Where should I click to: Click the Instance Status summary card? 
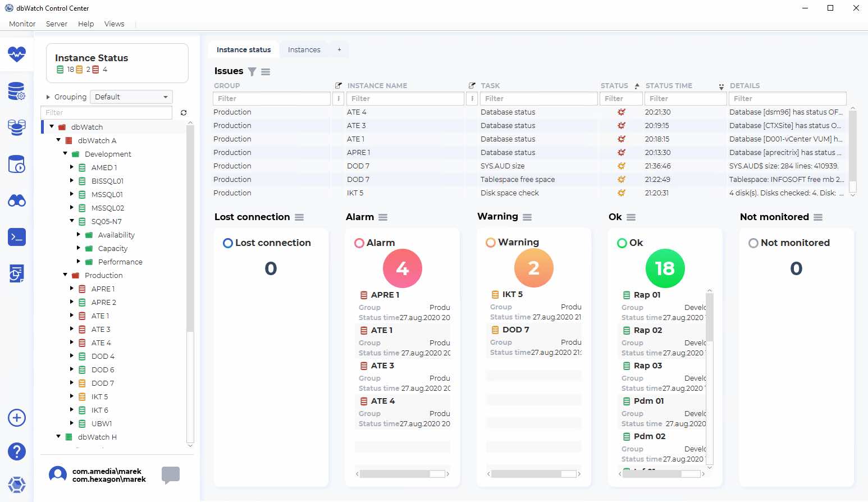pyautogui.click(x=117, y=63)
